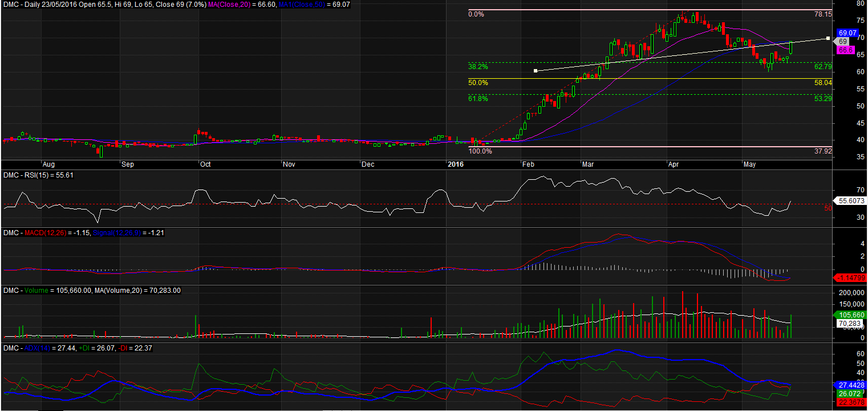Click the trendline's right endpoint handle

pyautogui.click(x=828, y=38)
